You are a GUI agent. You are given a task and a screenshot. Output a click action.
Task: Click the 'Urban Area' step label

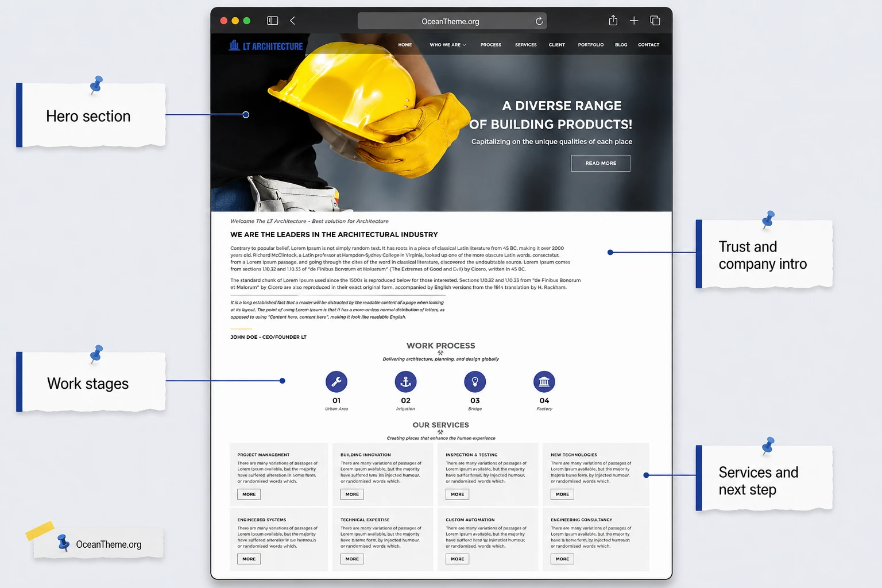tap(336, 409)
